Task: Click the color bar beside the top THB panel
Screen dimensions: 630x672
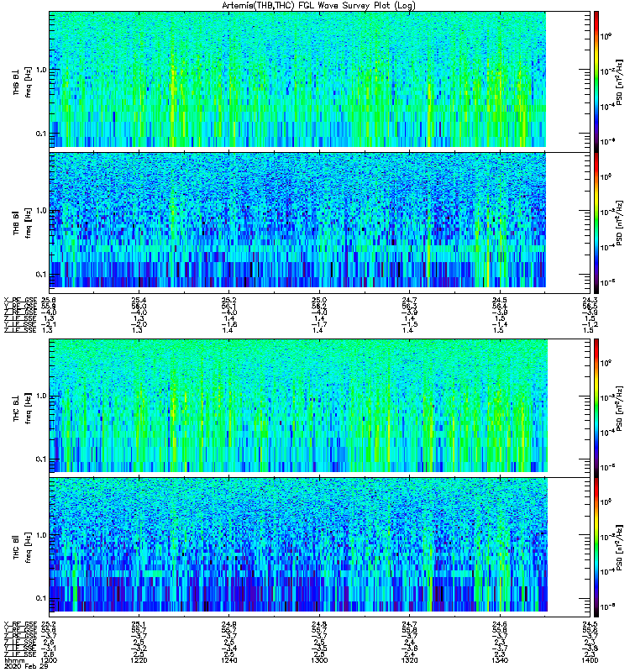Action: (x=596, y=81)
